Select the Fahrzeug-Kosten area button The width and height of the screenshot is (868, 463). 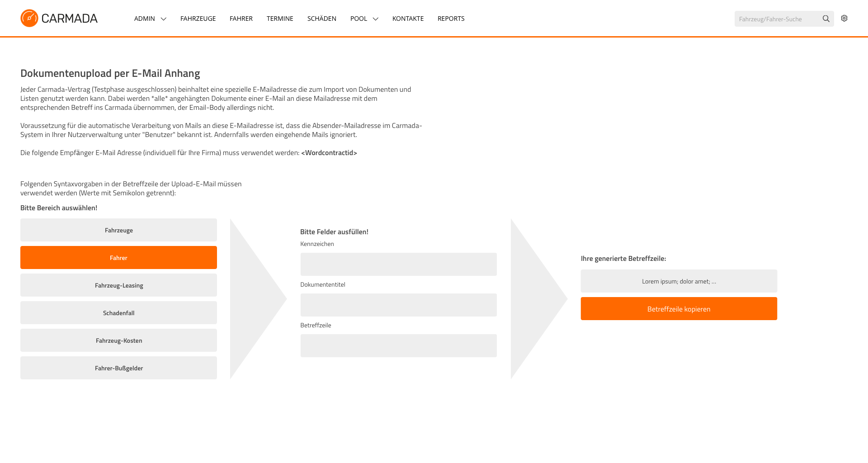pyautogui.click(x=118, y=340)
